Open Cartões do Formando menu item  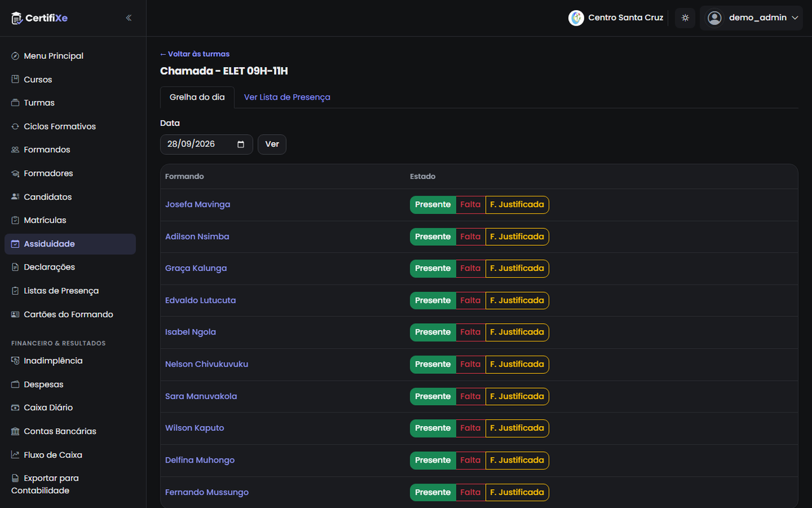[70, 314]
